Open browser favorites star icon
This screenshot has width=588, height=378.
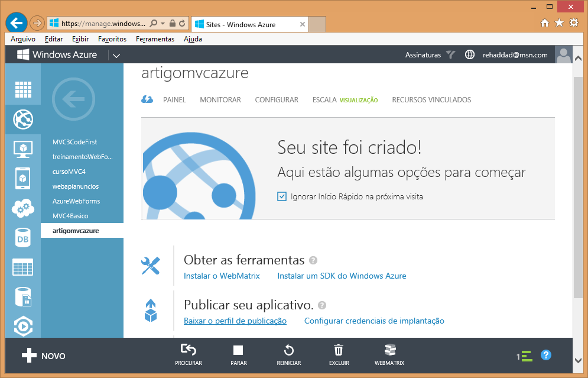coord(559,23)
